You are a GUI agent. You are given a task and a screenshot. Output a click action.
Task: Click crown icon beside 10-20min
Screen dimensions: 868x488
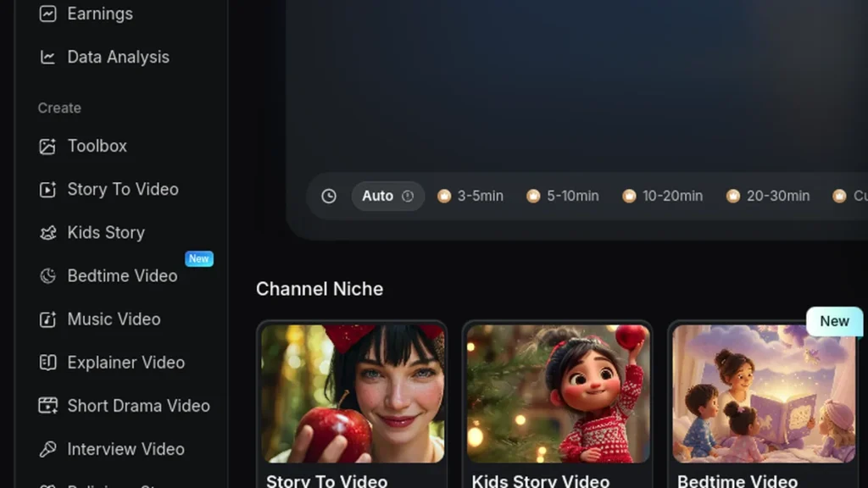(629, 196)
